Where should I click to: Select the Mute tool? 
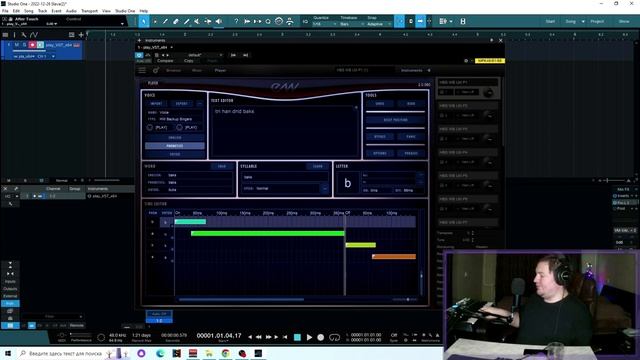[x=197, y=21]
